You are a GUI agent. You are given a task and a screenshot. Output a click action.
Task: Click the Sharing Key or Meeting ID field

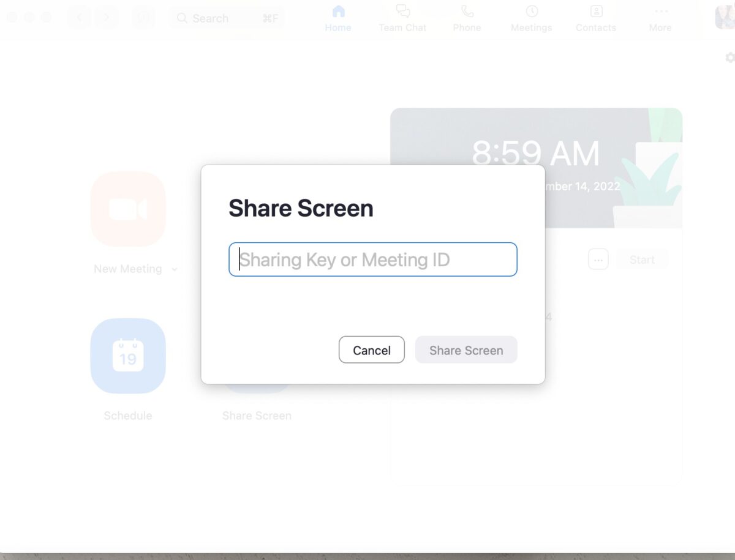point(372,259)
